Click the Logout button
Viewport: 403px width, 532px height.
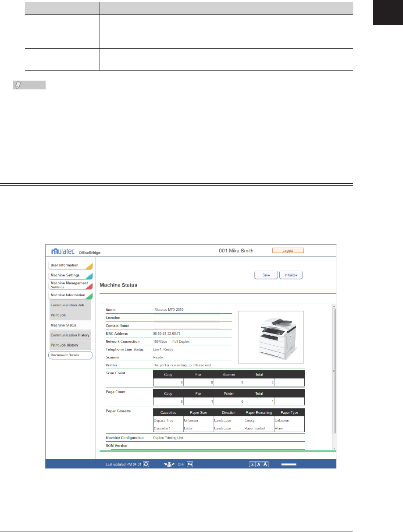point(288,251)
